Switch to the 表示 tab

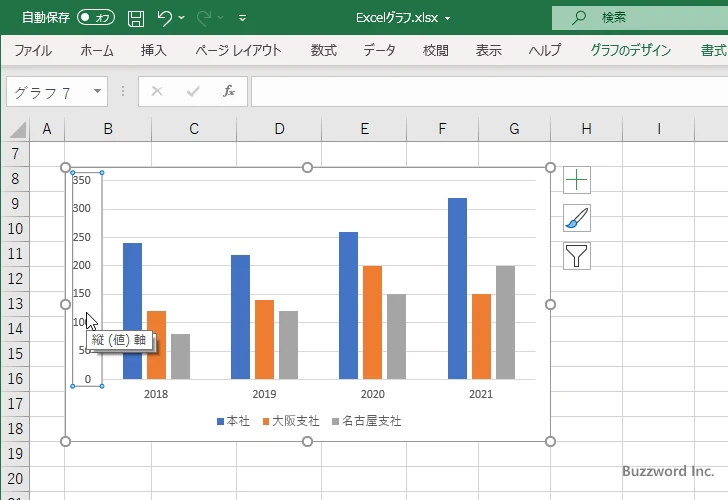[488, 50]
